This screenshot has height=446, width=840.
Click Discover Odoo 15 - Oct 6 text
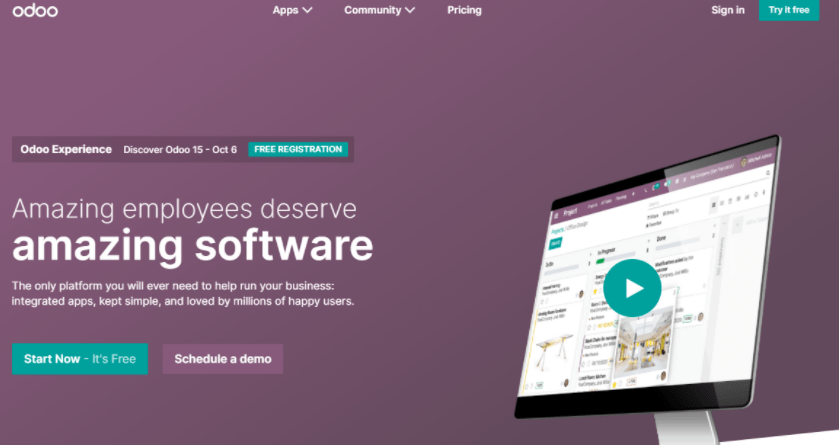point(180,150)
